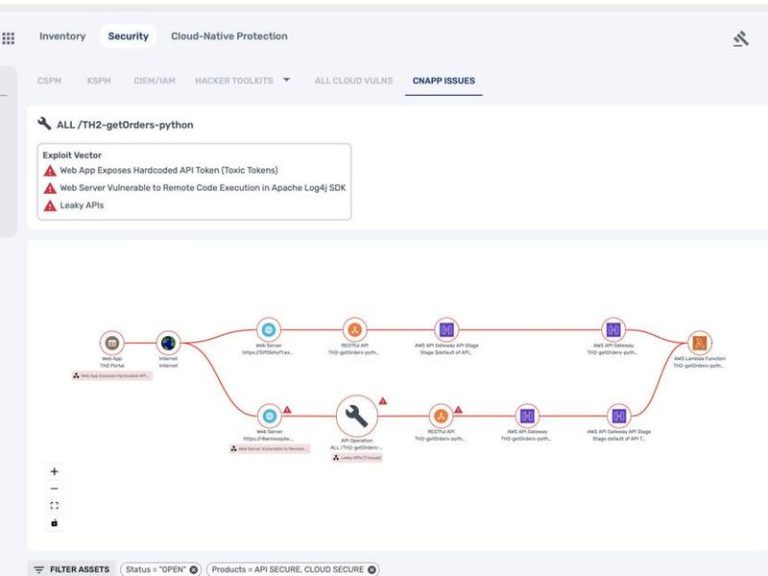Click alert icon for Hardcoded API Token
The height and width of the screenshot is (576, 768).
[50, 170]
